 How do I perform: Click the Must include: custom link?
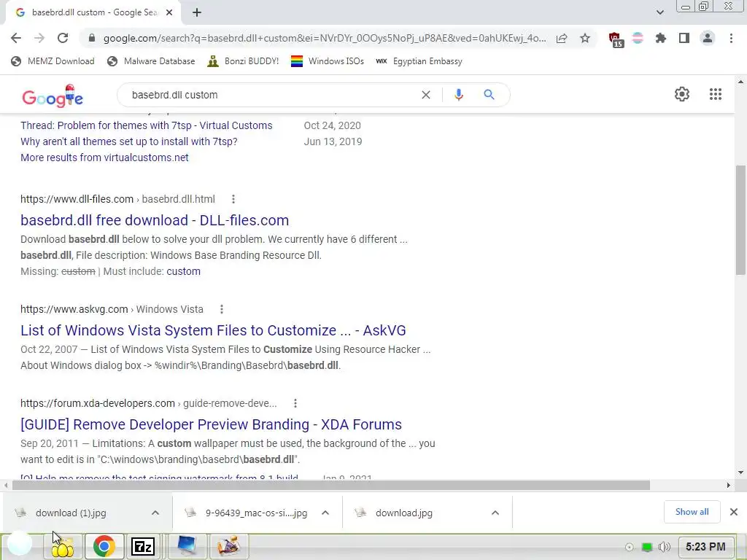pos(183,271)
